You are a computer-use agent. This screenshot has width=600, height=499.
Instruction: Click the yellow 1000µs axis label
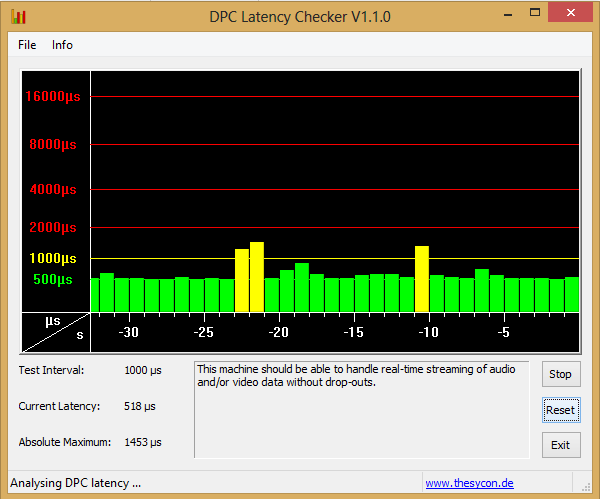[x=53, y=258]
